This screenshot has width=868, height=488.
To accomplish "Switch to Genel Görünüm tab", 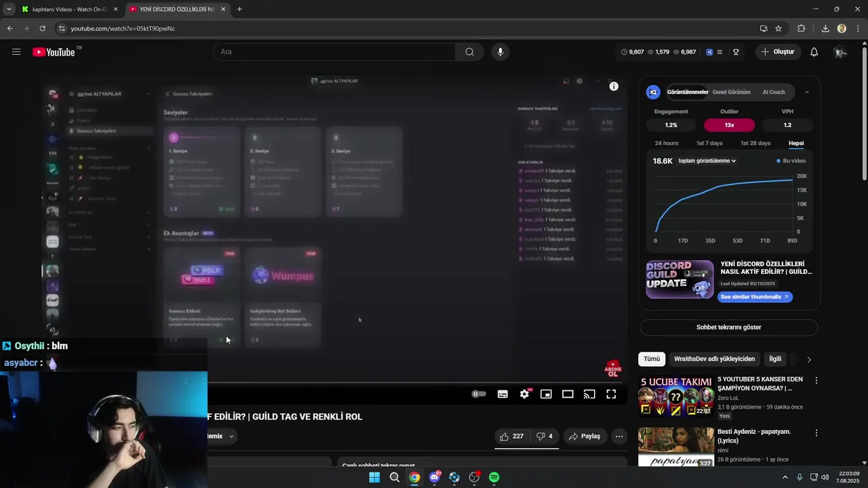I will [x=731, y=92].
